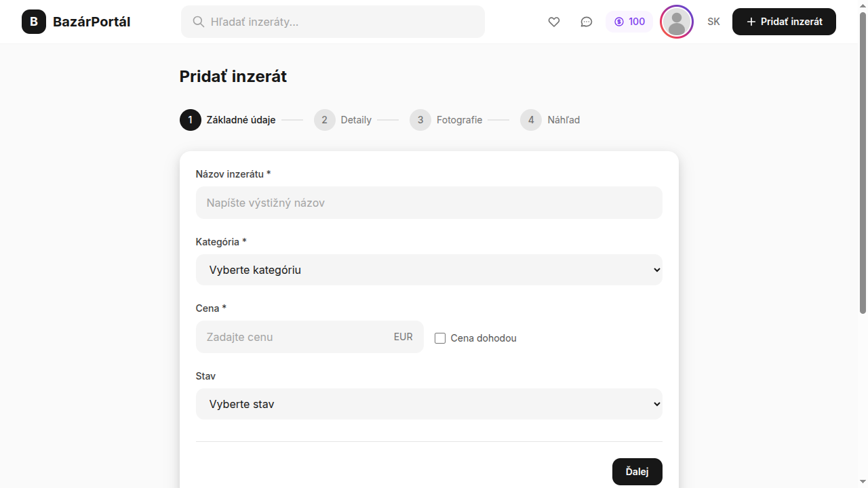Focus the Hľadať inzeráty search field
The image size is (868, 488).
pyautogui.click(x=342, y=22)
